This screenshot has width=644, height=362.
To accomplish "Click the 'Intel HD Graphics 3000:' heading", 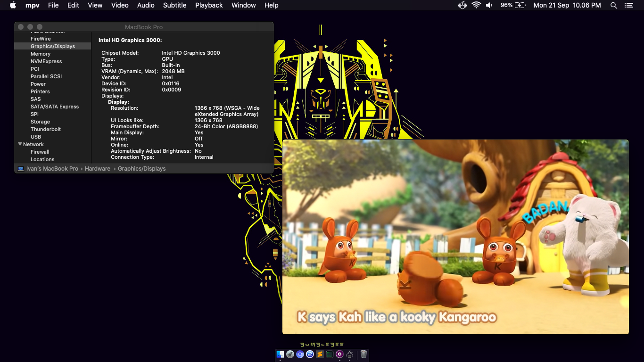I will coord(130,41).
